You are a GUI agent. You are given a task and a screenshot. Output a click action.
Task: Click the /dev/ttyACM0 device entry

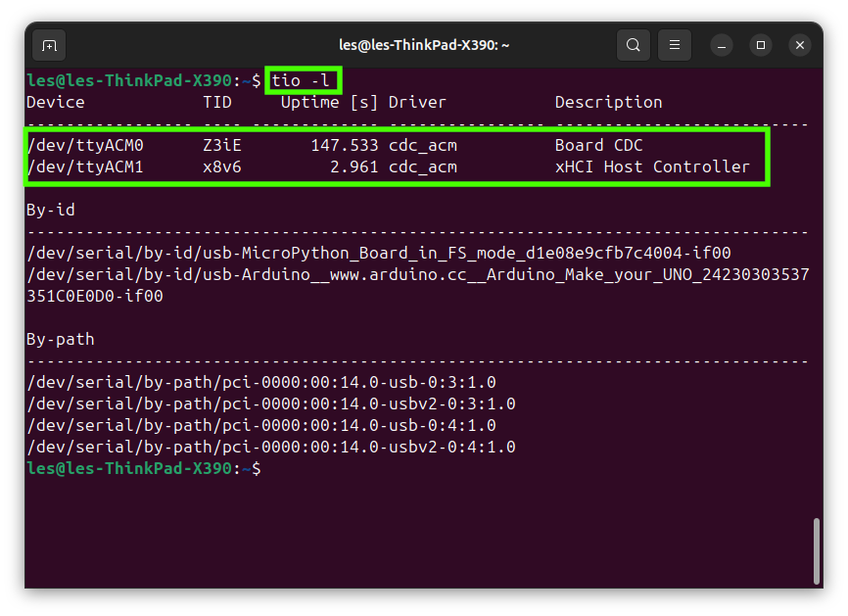point(85,145)
